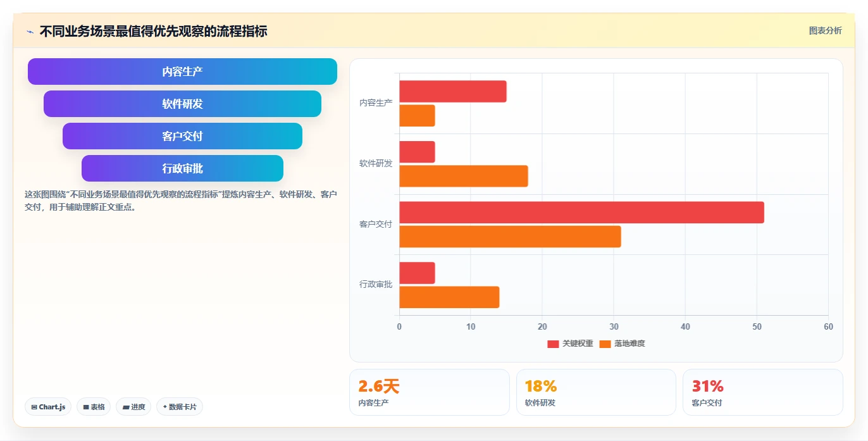Click the red 关键权重 legend swatch
Image resolution: width=868 pixels, height=441 pixels.
pyautogui.click(x=553, y=344)
